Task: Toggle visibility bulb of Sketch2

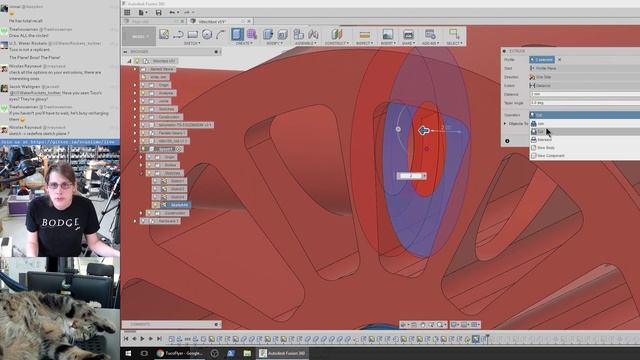Action: coord(156,189)
